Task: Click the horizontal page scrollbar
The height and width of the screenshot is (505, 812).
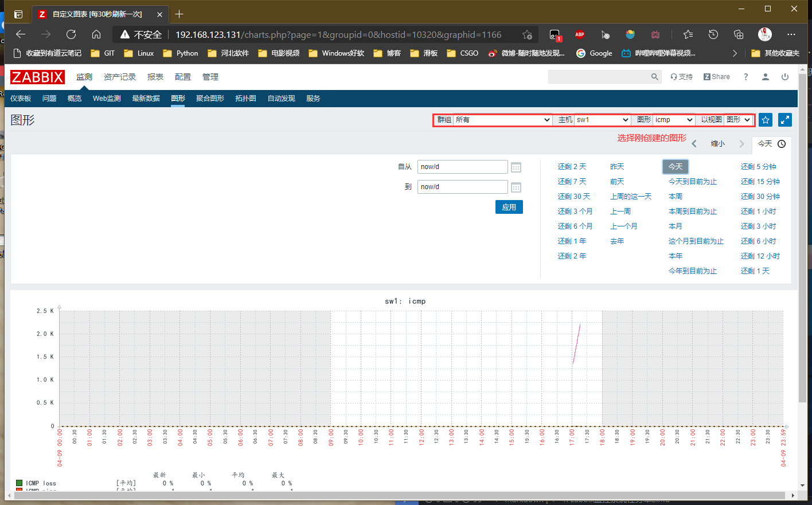Action: [399, 495]
